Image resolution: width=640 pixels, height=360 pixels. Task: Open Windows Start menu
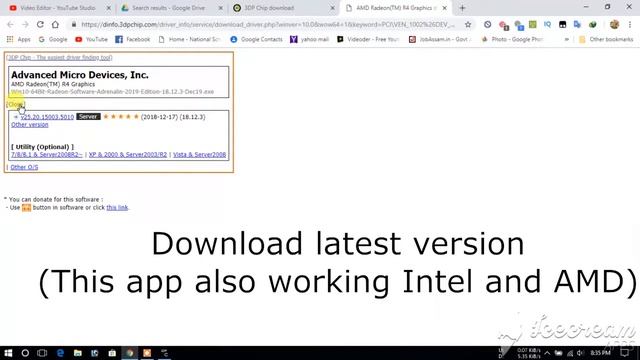tap(8, 353)
